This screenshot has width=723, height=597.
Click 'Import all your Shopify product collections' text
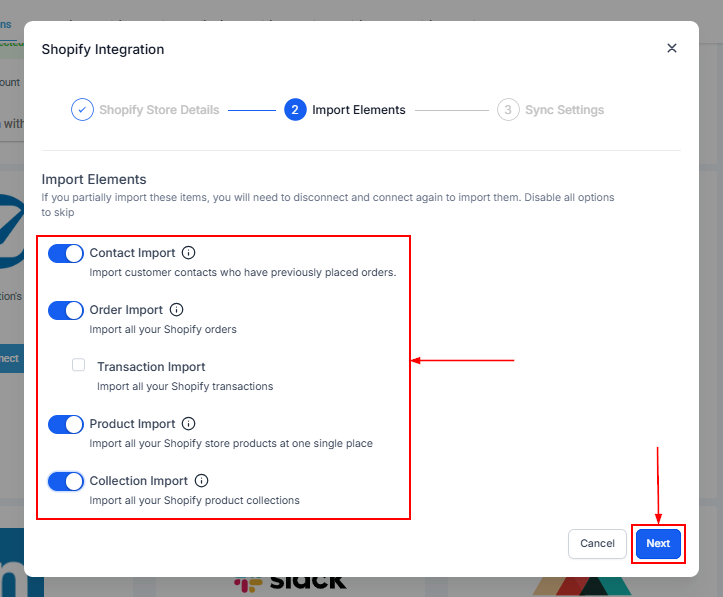(x=194, y=500)
